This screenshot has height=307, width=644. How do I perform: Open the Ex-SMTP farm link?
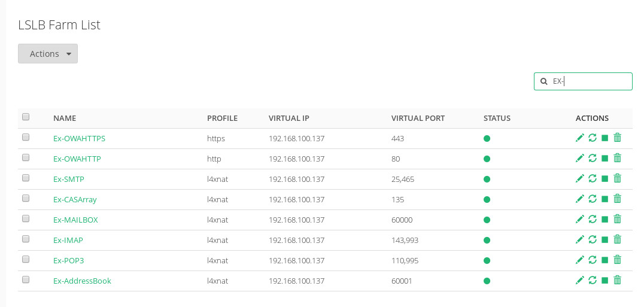(69, 179)
